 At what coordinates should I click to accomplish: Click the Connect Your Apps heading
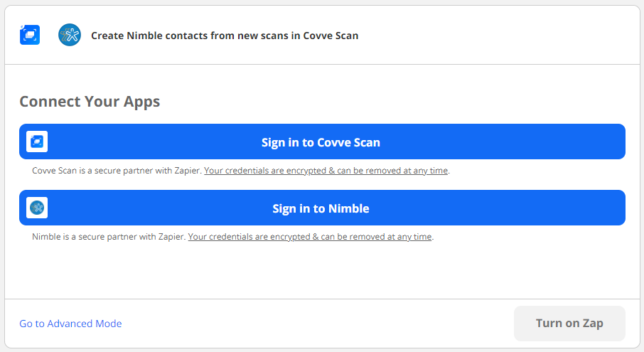[x=90, y=101]
